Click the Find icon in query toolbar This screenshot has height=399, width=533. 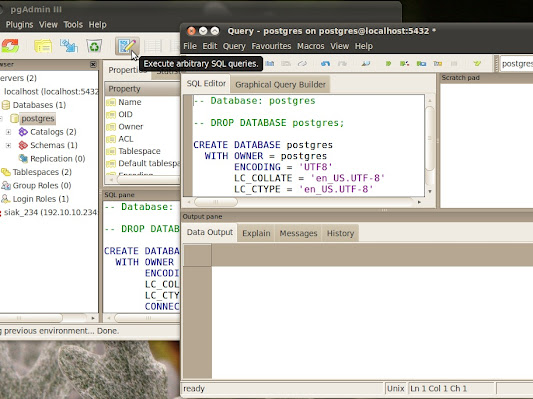coord(366,64)
